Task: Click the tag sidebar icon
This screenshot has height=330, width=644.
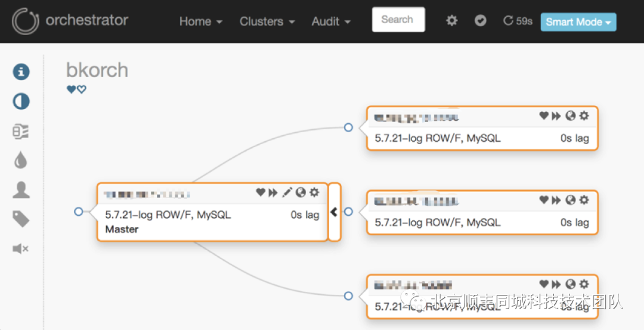Action: point(21,219)
